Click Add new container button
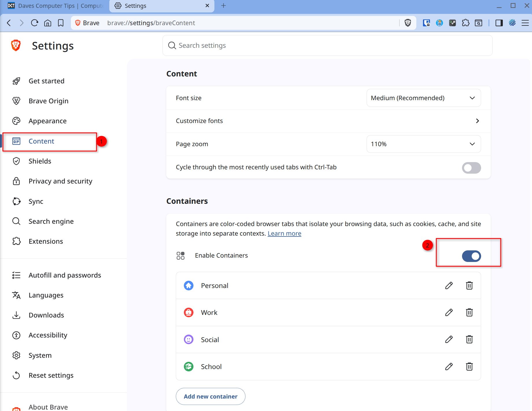Image resolution: width=532 pixels, height=411 pixels. 210,397
